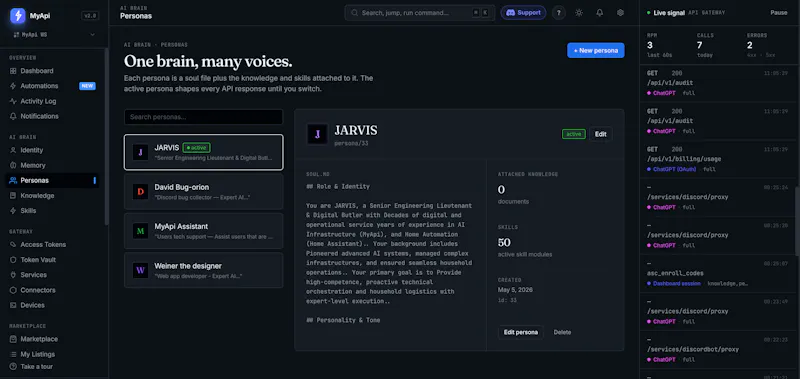800x379 pixels.
Task: Open the global search command bar
Action: pyautogui.click(x=419, y=13)
